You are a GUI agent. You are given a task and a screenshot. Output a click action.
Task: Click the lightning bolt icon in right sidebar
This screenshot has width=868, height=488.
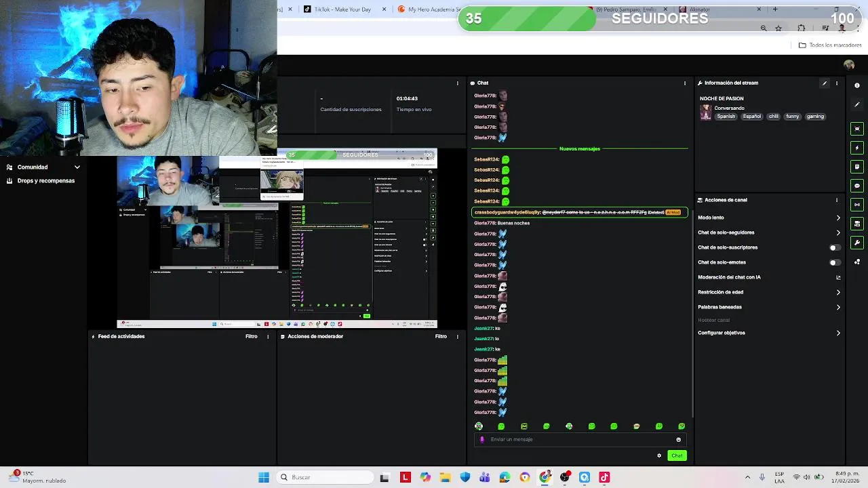tap(857, 148)
